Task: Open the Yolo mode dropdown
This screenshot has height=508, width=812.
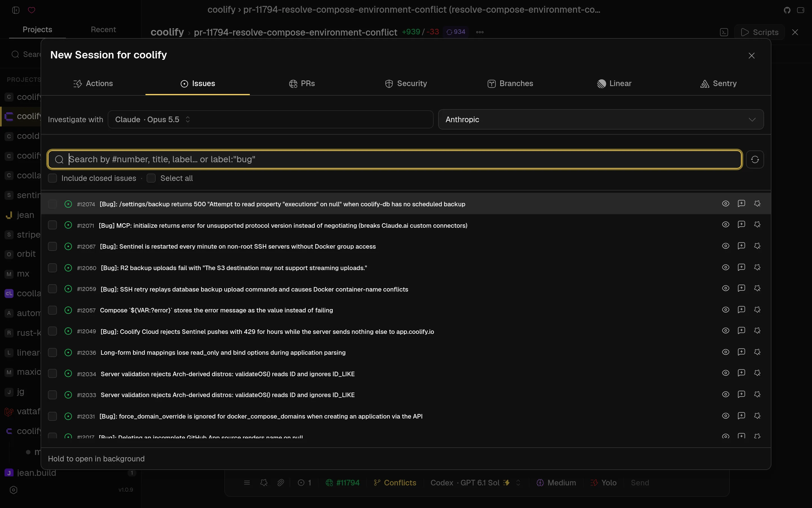Action: [603, 483]
